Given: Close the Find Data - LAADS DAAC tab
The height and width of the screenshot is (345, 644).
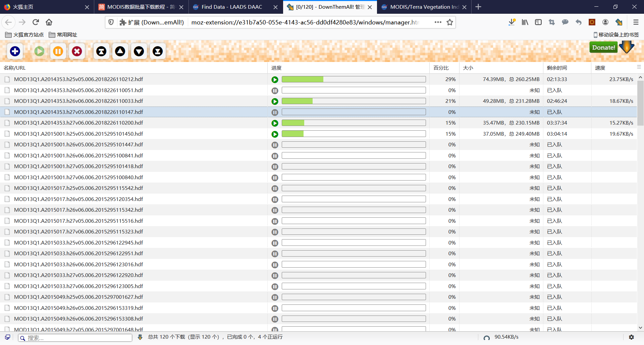Looking at the screenshot, I should tap(275, 7).
